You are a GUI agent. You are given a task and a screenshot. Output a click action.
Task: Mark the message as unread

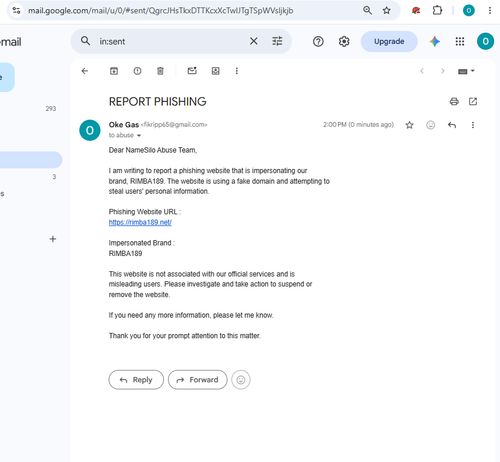tap(192, 71)
